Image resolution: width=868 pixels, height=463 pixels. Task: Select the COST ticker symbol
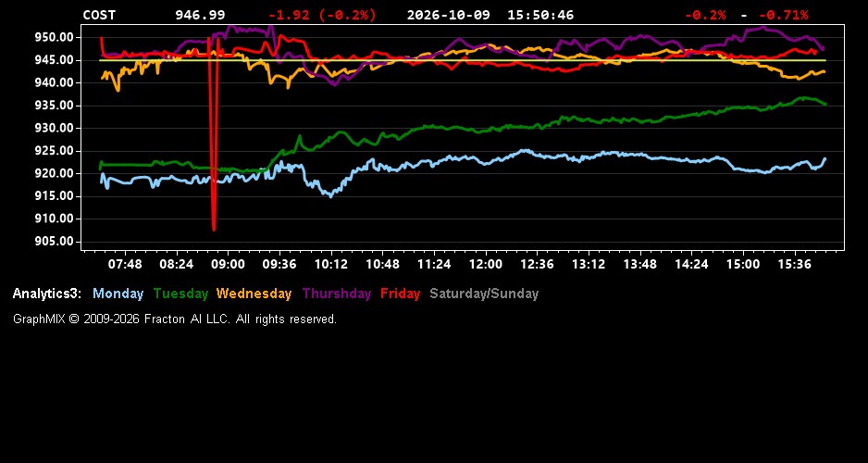[x=99, y=15]
